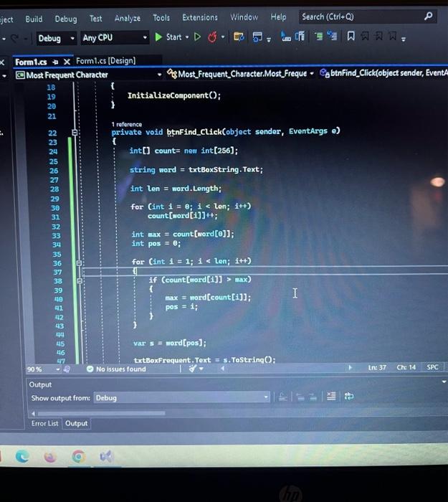
Task: Click Clear All icon in Output panel
Action: click(331, 397)
